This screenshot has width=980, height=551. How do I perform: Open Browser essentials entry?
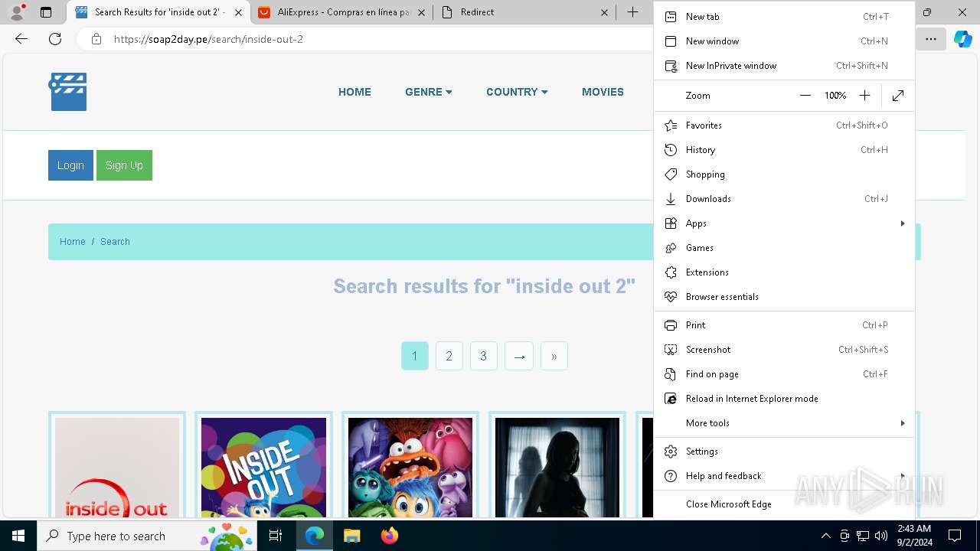[x=784, y=297]
